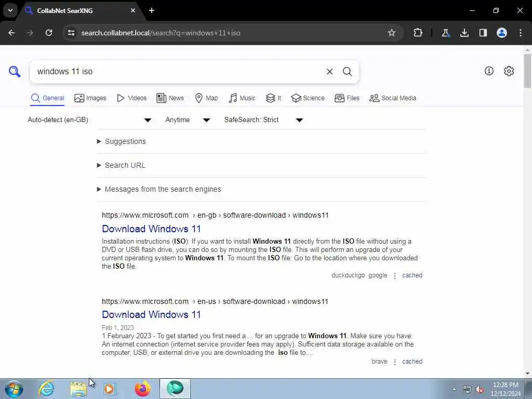Open the media player taskbar icon
The width and height of the screenshot is (532, 399).
[110, 389]
